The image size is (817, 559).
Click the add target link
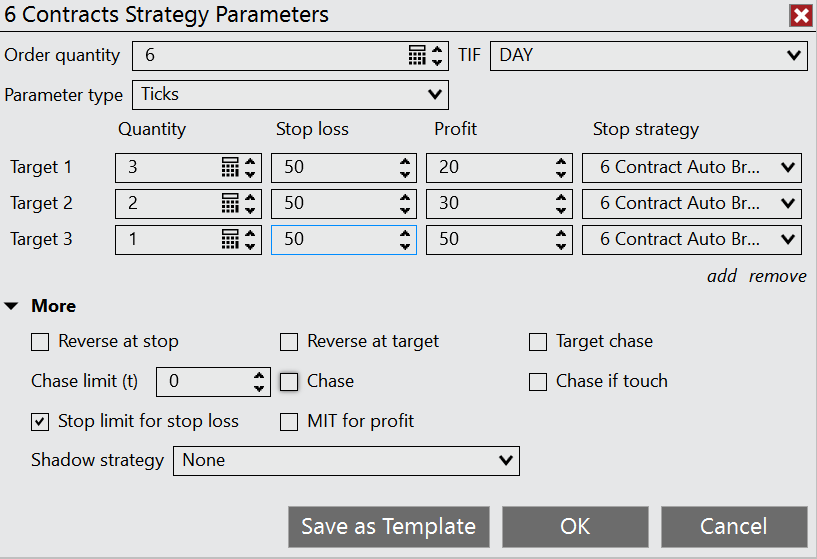(721, 276)
